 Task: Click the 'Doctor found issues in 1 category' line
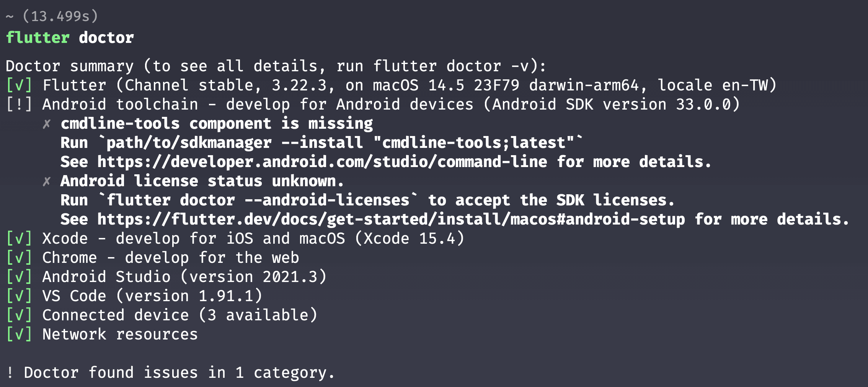(x=170, y=372)
